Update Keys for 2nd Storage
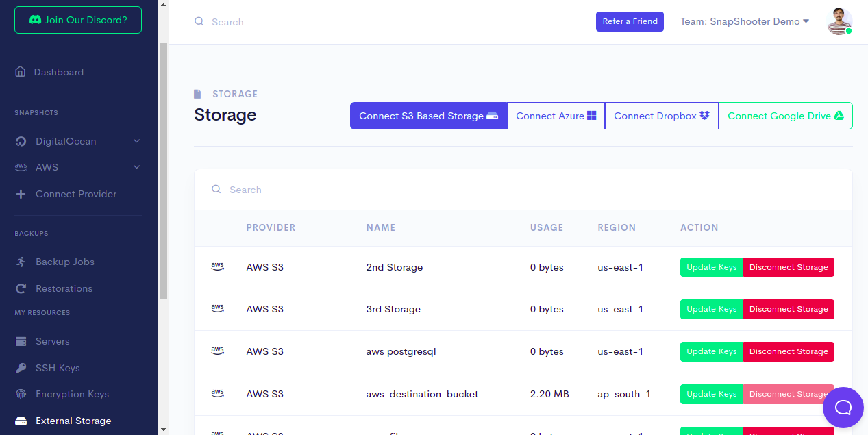This screenshot has width=868, height=435. (x=712, y=267)
